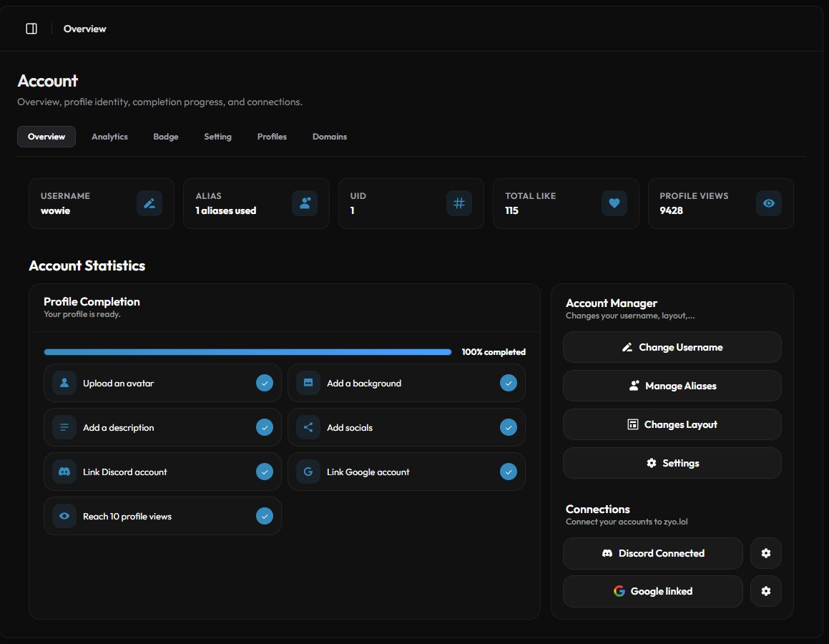Click the checkmark for Upload an avatar

point(265,383)
